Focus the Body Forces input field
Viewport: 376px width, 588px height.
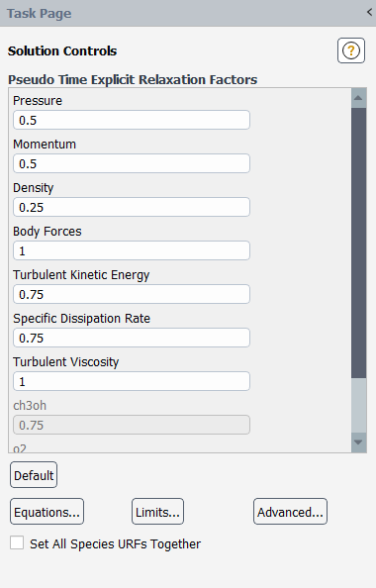click(x=132, y=250)
